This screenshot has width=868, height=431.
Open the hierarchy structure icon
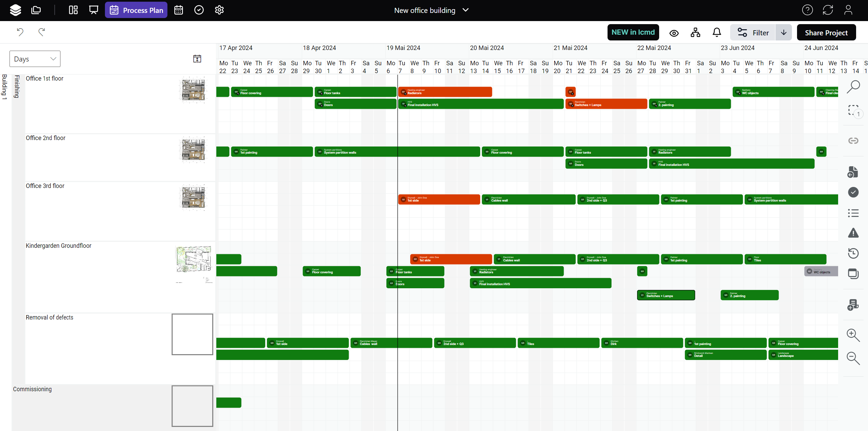click(695, 33)
